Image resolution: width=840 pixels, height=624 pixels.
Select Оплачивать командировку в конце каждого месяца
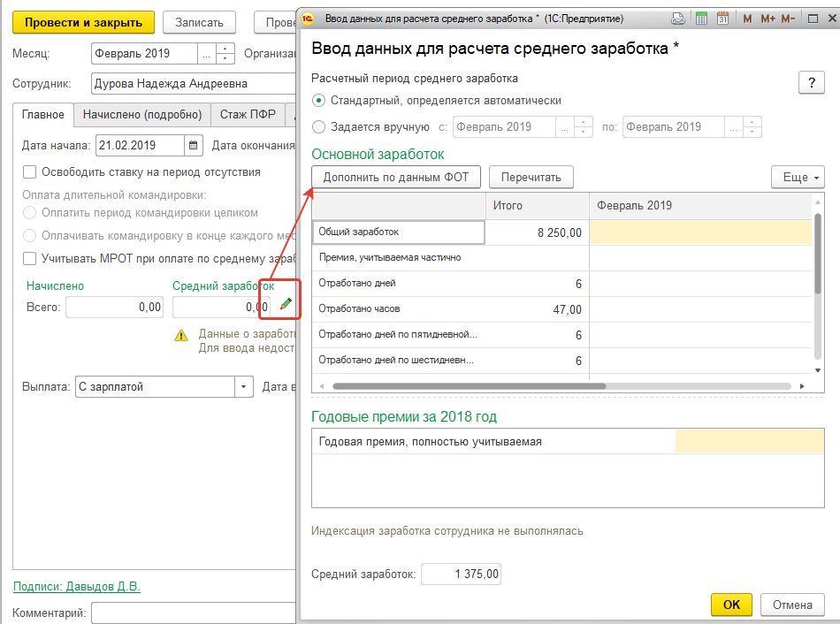[29, 236]
